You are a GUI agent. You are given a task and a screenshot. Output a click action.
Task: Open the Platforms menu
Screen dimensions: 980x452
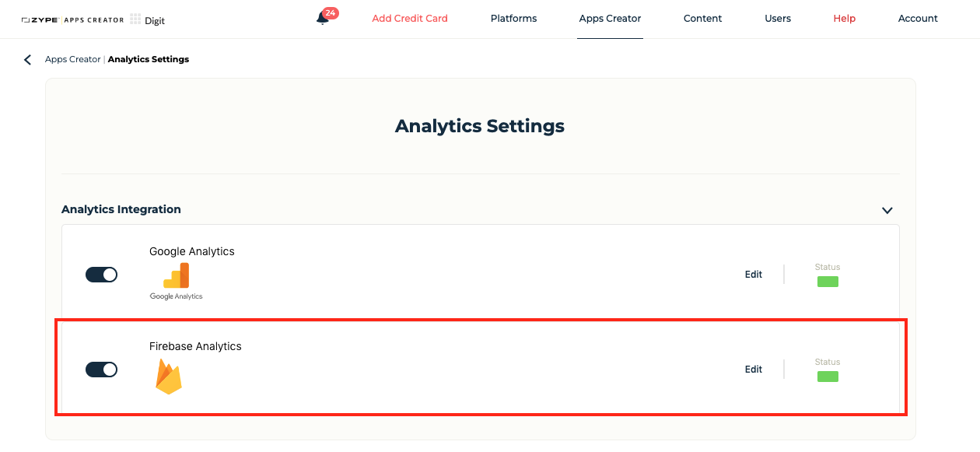point(513,19)
